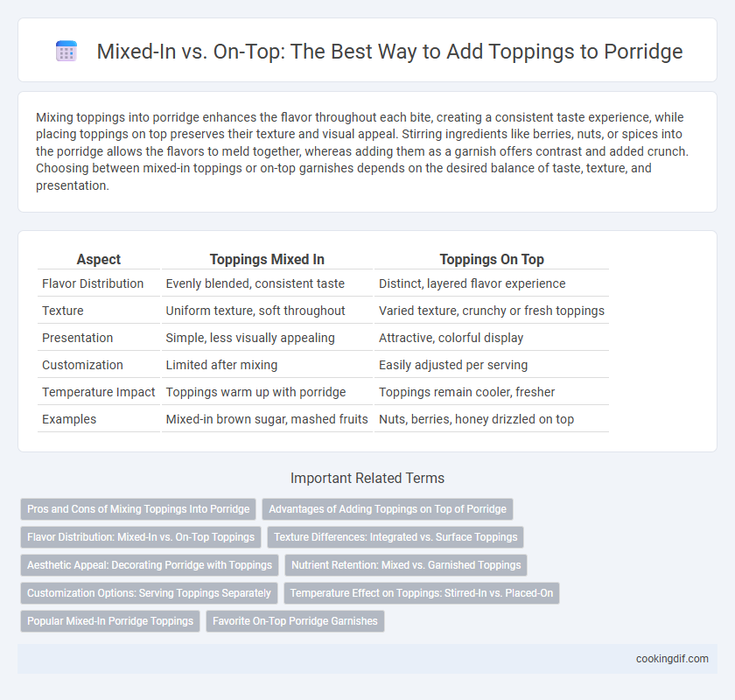Open 'Temperature Effect on Toppings' tag
The width and height of the screenshot is (735, 700).
422,593
